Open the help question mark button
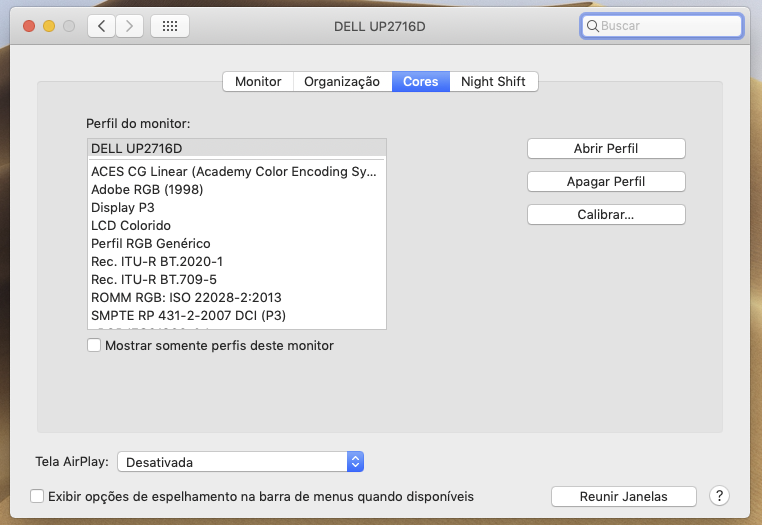 [x=719, y=496]
